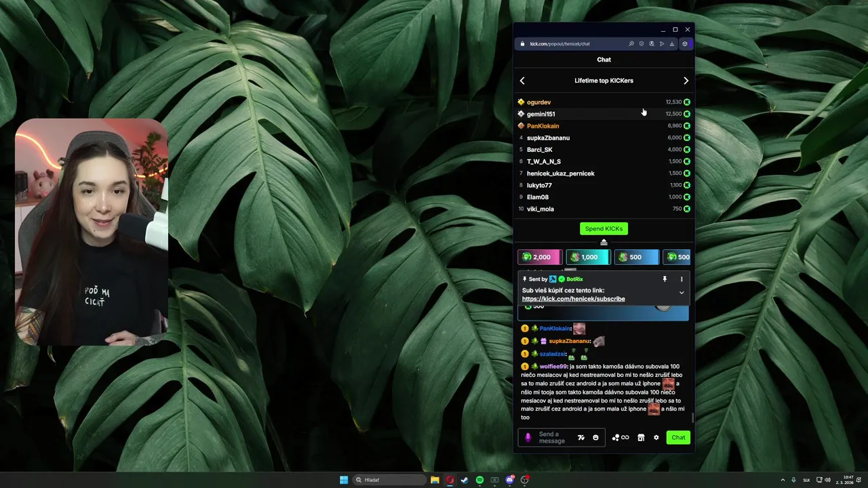Open the extensions icon right of address bar
The height and width of the screenshot is (488, 868).
685,44
